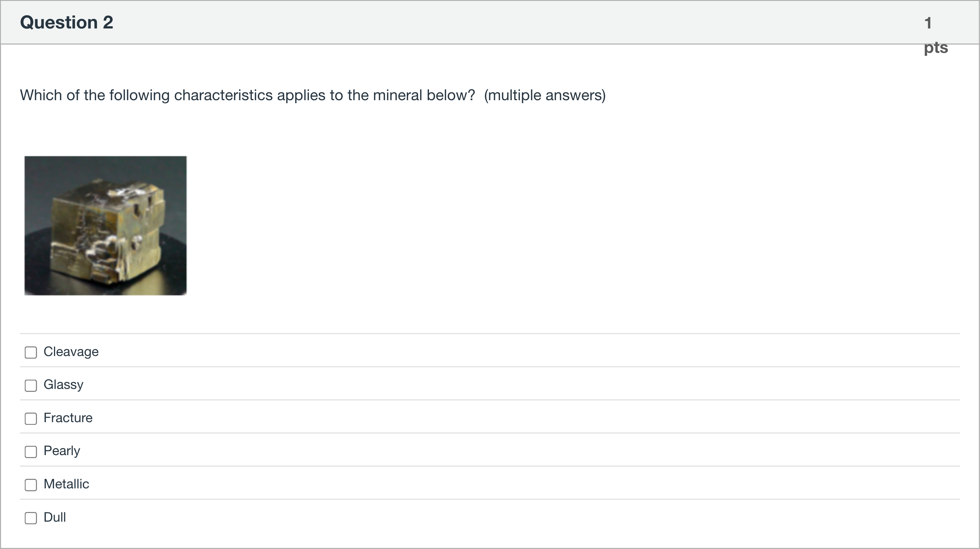Viewport: 980px width, 549px height.
Task: Mark the Metallic checkbox
Action: click(x=31, y=485)
